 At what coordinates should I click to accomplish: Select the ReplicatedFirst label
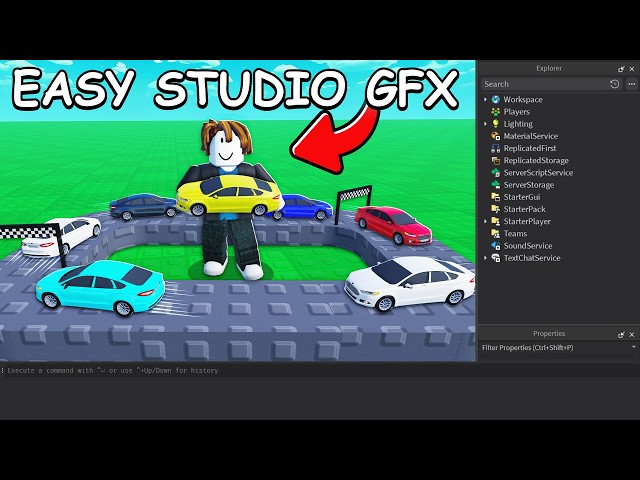click(x=530, y=148)
